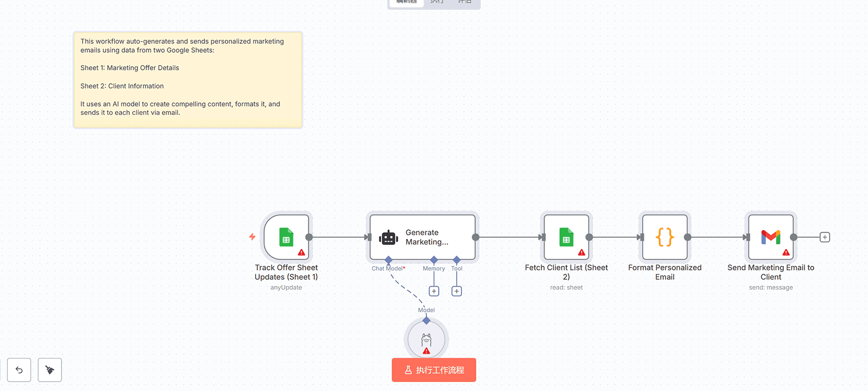
Task: Switch to the 执行 tab
Action: click(437, 2)
